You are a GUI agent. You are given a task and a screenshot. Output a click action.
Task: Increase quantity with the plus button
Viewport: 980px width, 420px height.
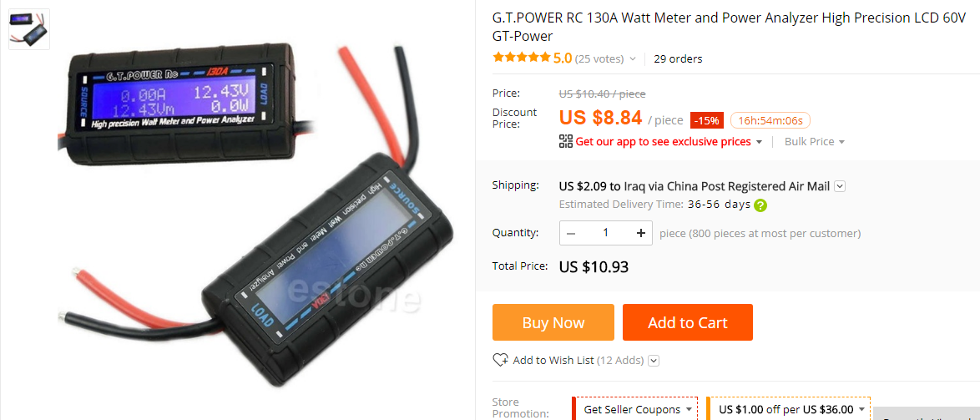coord(640,233)
